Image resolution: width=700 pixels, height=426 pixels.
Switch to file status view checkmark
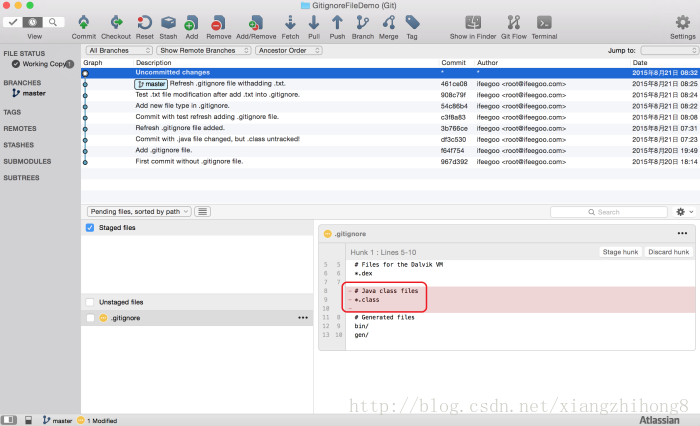(12, 22)
